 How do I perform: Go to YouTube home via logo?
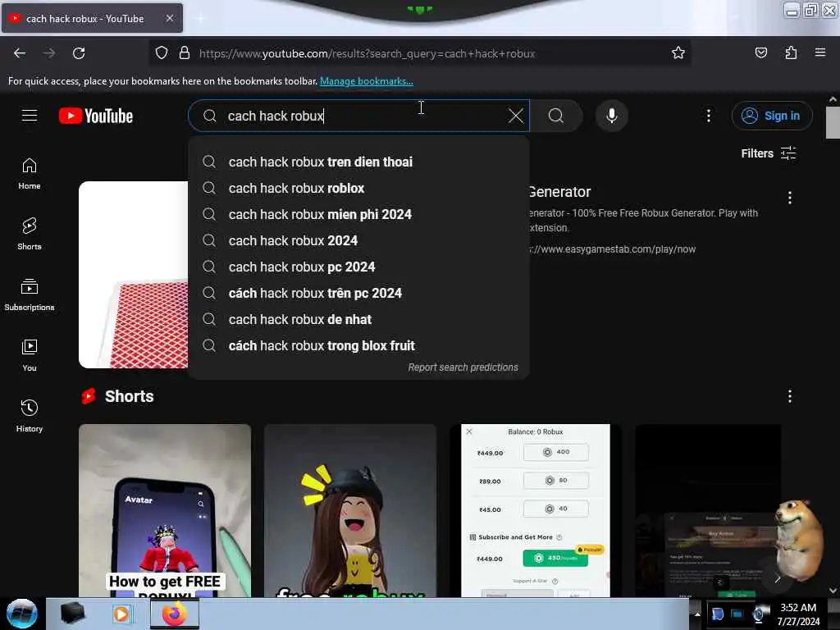click(96, 116)
